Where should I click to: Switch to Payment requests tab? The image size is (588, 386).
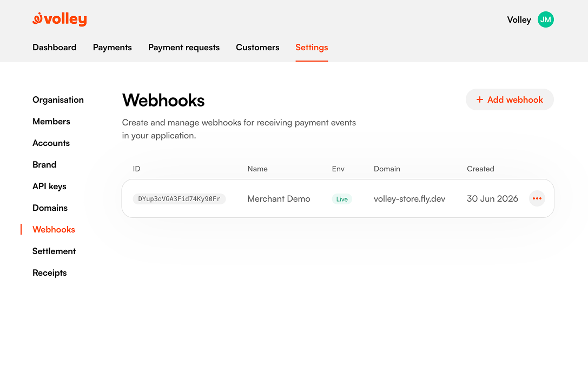(184, 48)
